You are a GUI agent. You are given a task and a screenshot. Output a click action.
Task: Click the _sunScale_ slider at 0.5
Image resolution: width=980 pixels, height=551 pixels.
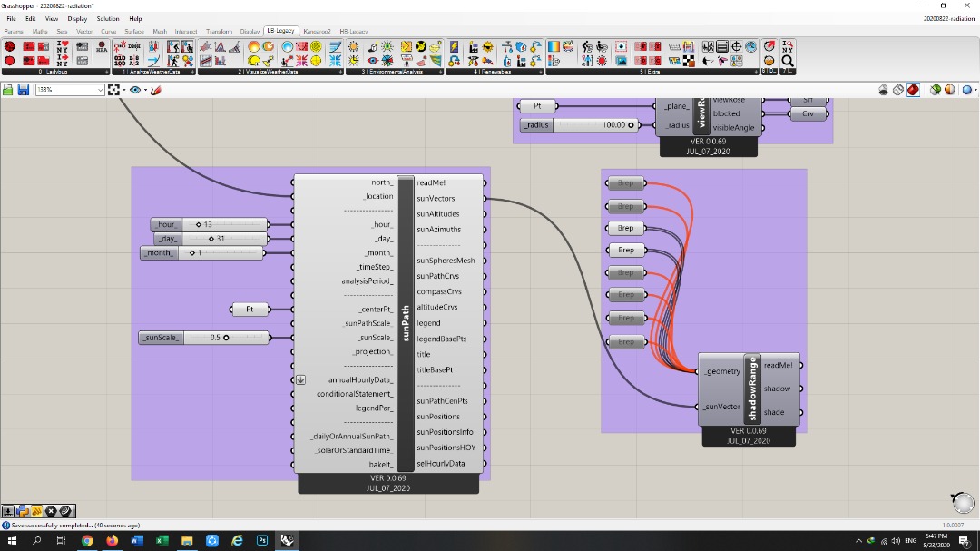(204, 338)
